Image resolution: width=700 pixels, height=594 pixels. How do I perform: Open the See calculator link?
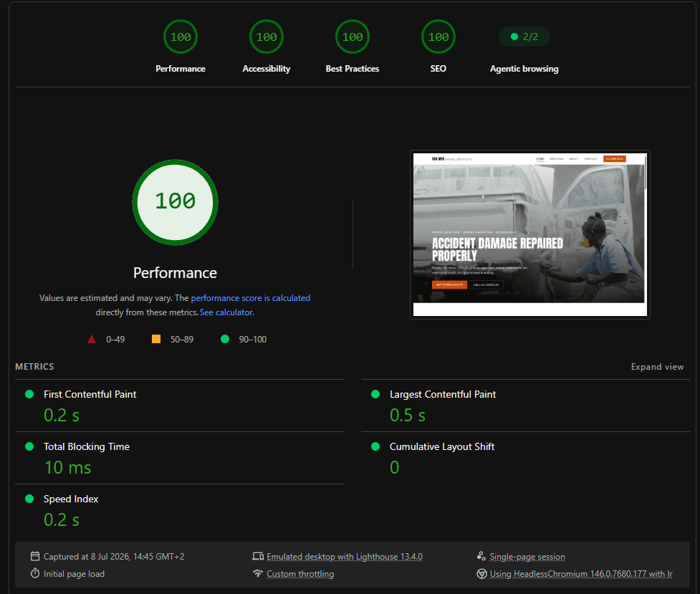227,312
